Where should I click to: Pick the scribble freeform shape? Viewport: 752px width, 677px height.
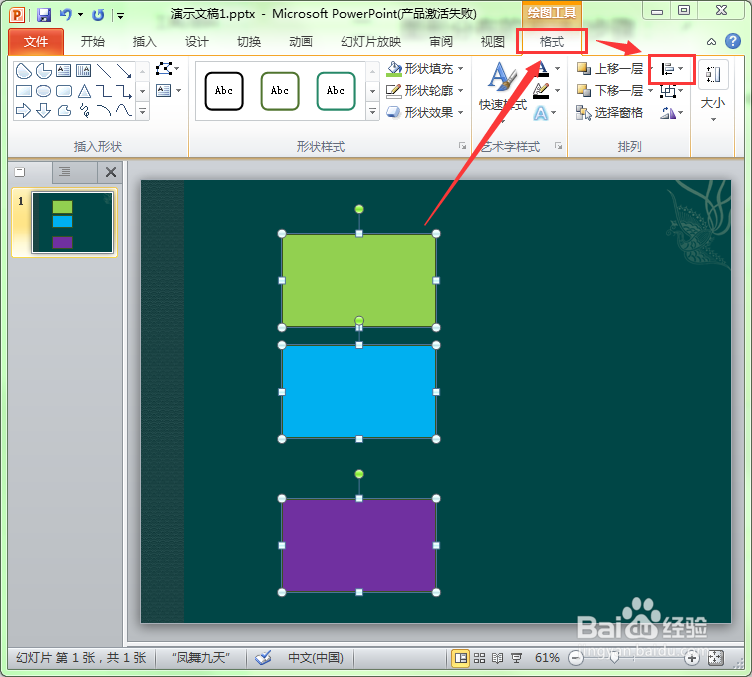click(84, 111)
